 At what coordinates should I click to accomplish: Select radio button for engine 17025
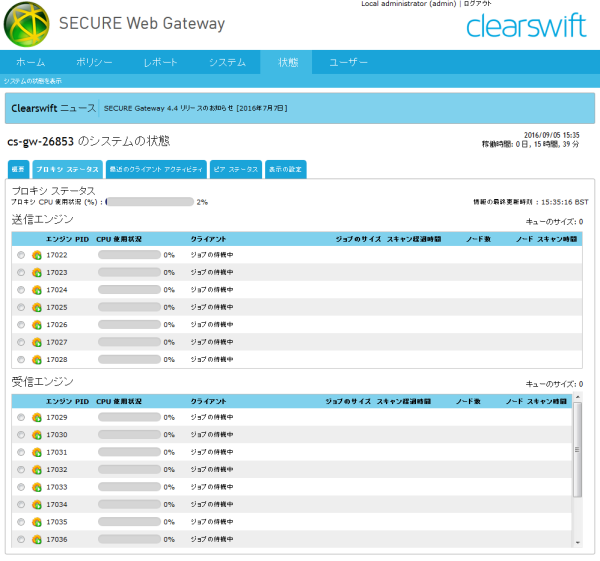coord(21,307)
